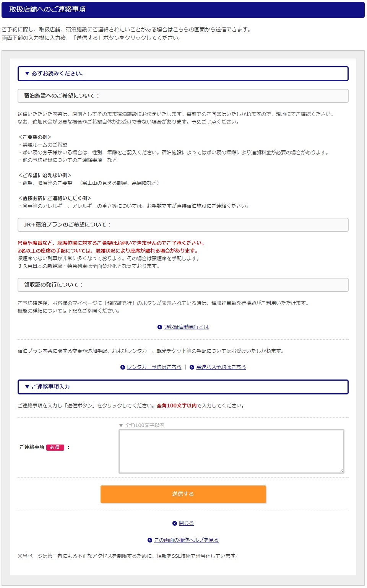
Task: Open この画面の操作ヘルプを見る link
Action: 186,540
